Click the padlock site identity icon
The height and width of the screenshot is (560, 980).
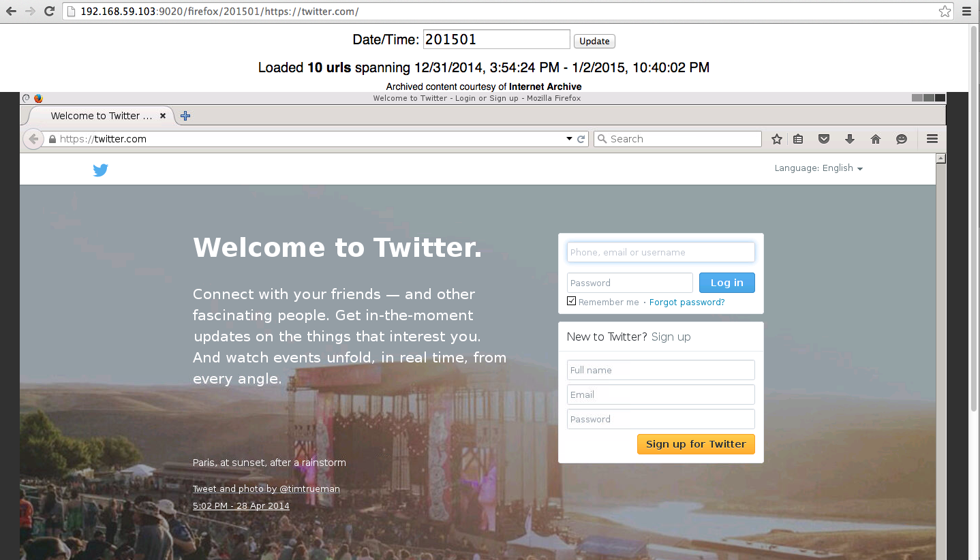[52, 139]
